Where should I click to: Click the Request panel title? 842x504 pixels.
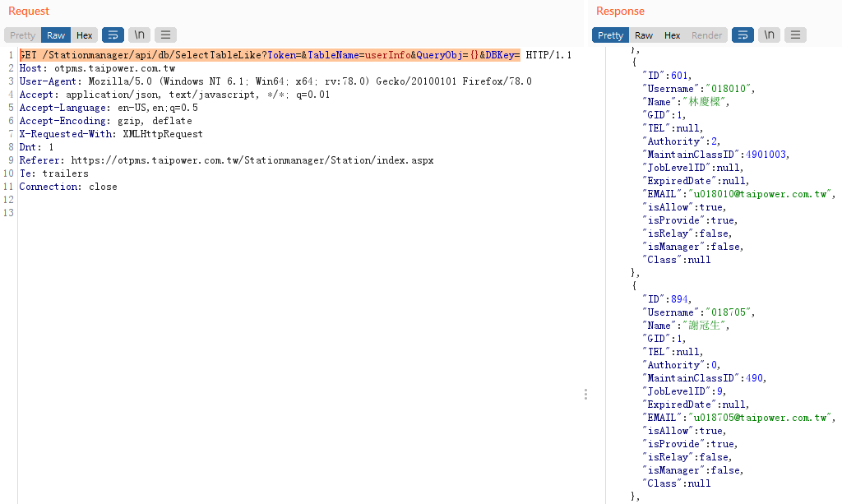tap(29, 12)
